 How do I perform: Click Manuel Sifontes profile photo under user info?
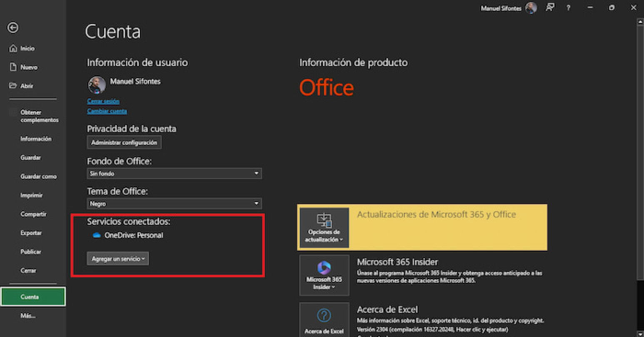97,85
